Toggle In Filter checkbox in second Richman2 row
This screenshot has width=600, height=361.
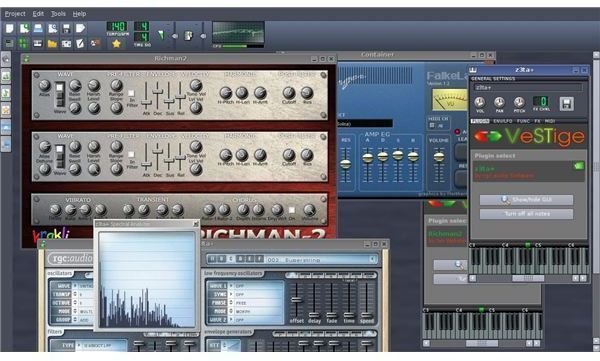pos(131,154)
